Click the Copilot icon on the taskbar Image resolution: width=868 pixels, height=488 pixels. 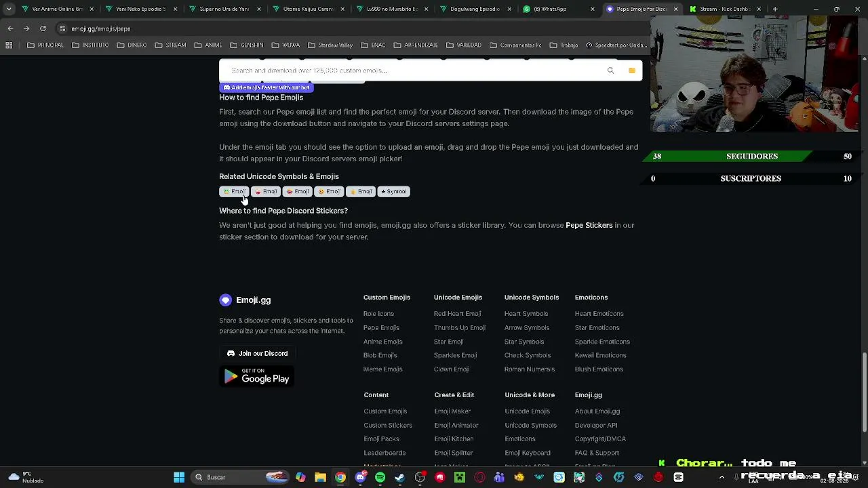click(300, 477)
